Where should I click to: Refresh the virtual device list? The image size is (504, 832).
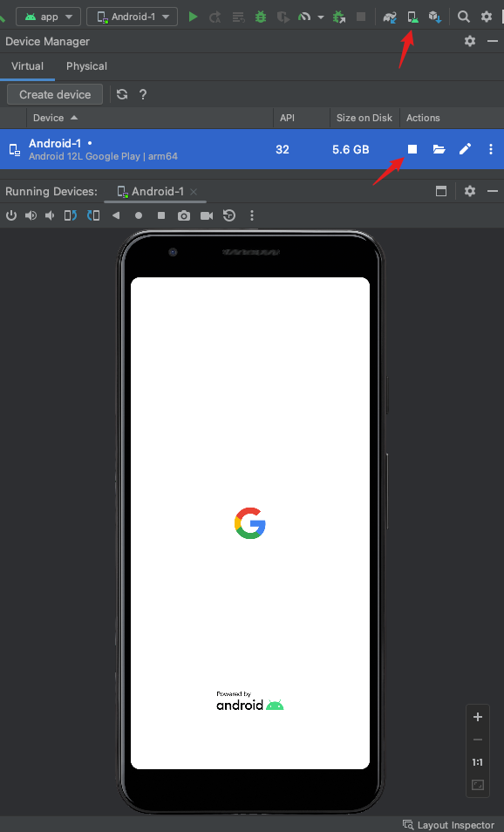pos(122,94)
